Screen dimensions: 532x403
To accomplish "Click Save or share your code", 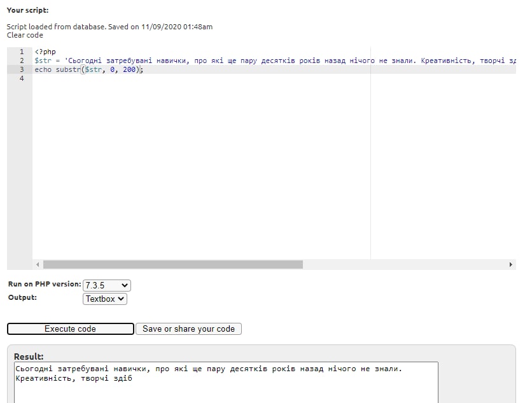I will tap(188, 329).
